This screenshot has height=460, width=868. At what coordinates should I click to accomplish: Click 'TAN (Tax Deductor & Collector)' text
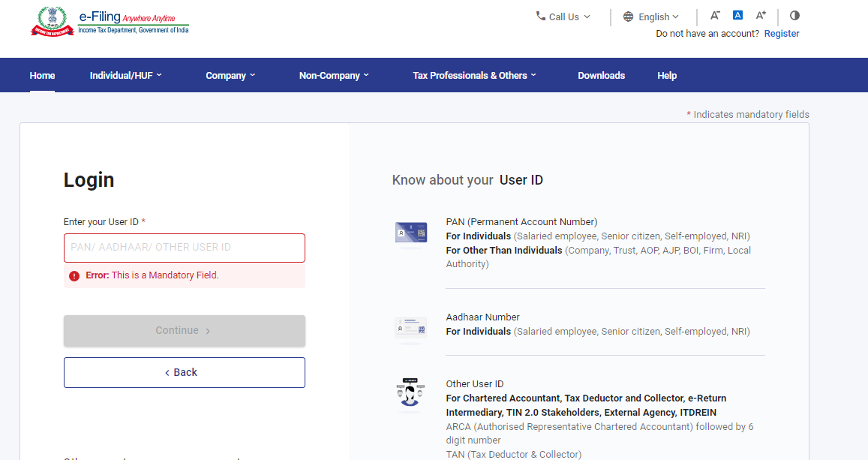point(514,455)
